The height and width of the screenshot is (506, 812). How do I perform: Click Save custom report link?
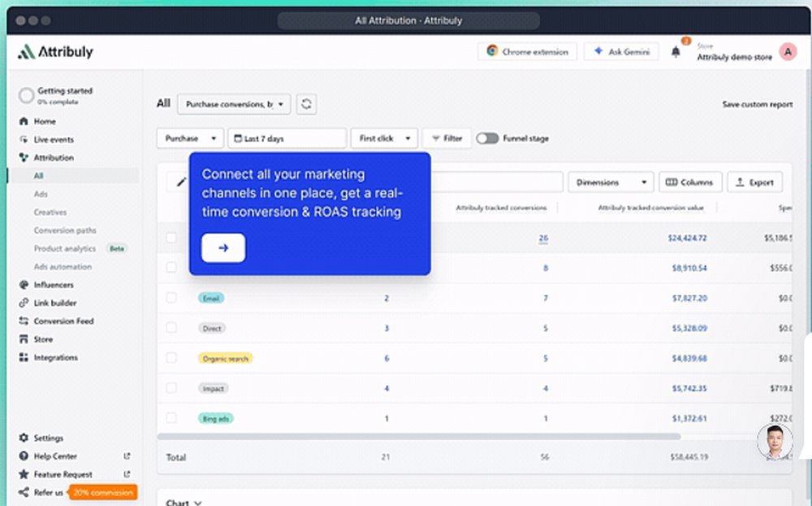[x=757, y=104]
